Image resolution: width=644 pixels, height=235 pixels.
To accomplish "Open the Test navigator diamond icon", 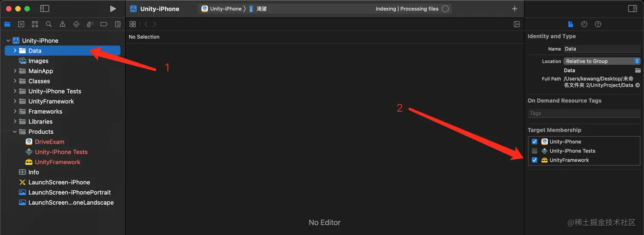I will click(x=76, y=24).
